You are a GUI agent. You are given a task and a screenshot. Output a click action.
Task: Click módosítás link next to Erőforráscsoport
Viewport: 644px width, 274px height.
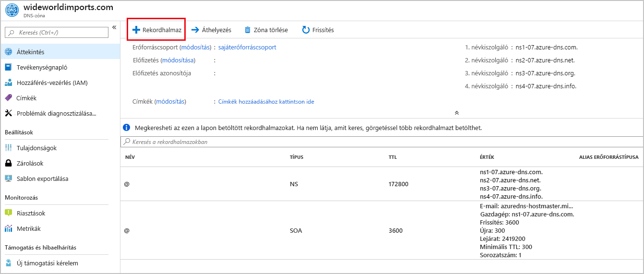[195, 48]
